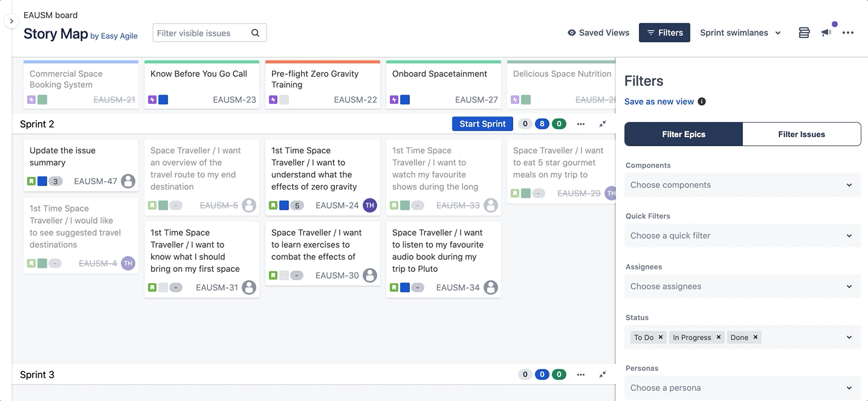Viewport: 868px width, 401px height.
Task: Open Commercial Space Booking System epic
Action: point(81,85)
